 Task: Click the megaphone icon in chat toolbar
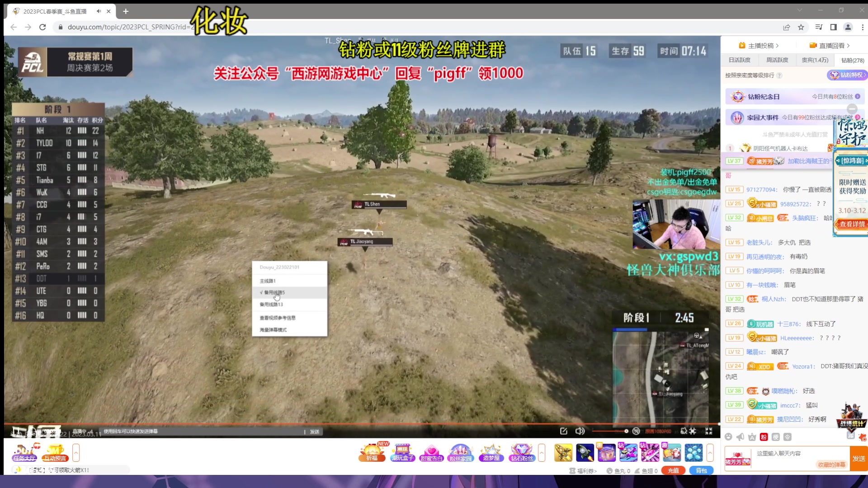pyautogui.click(x=740, y=437)
